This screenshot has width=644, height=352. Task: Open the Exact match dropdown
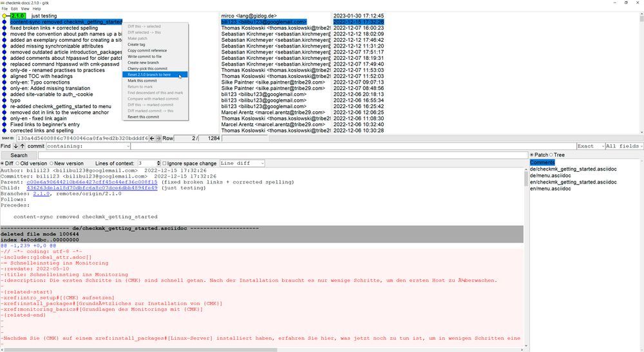591,146
